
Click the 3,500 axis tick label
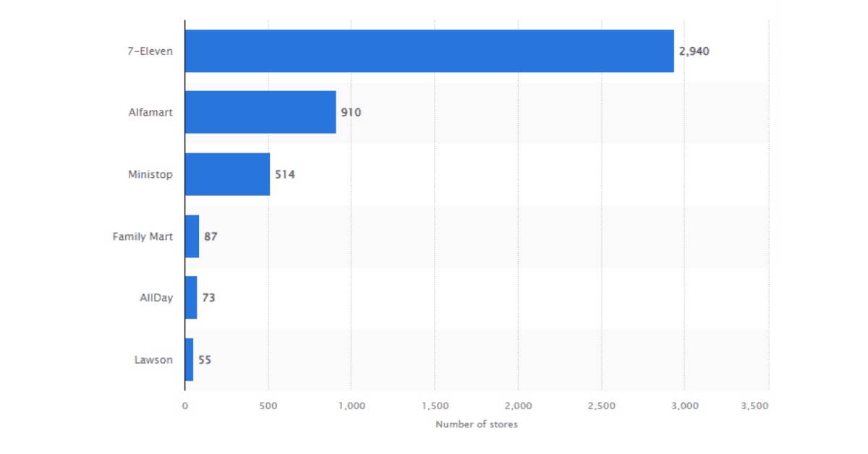[754, 406]
